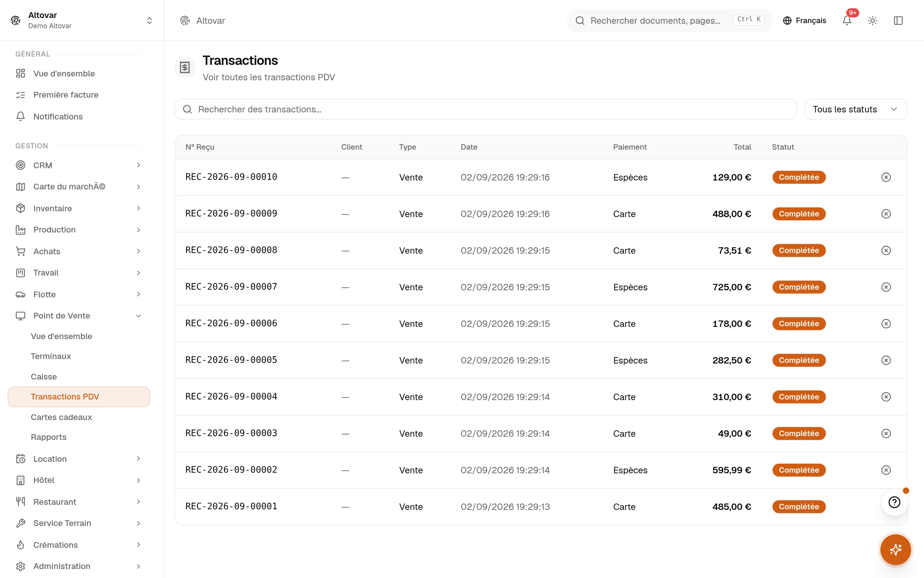924x578 pixels.
Task: Open Notifications in the sidebar
Action: 79,117
